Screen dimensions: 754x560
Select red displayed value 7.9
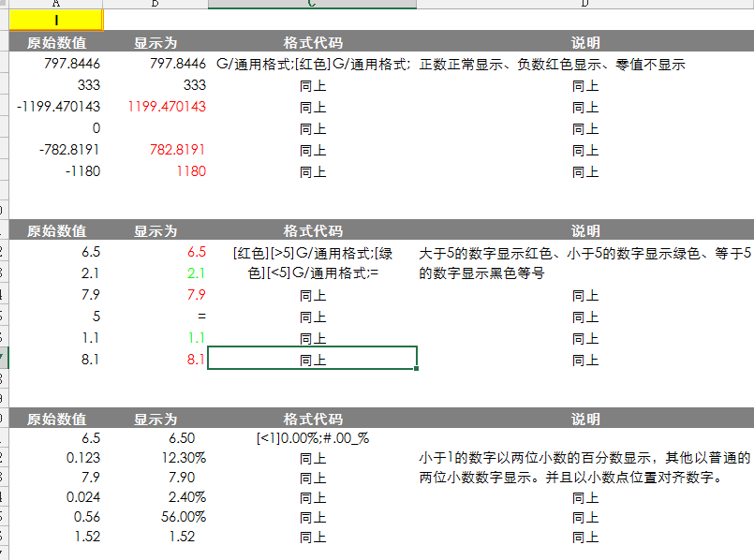pos(196,295)
